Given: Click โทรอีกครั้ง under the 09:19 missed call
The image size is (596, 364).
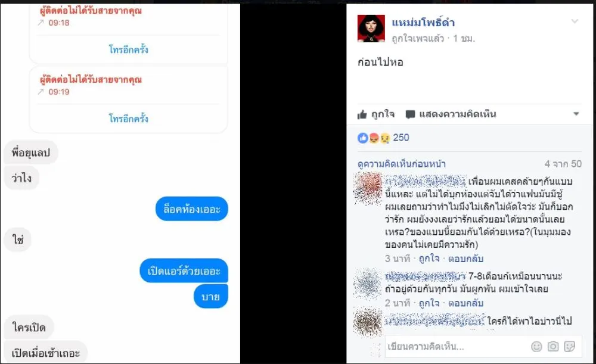Looking at the screenshot, I should 129,119.
